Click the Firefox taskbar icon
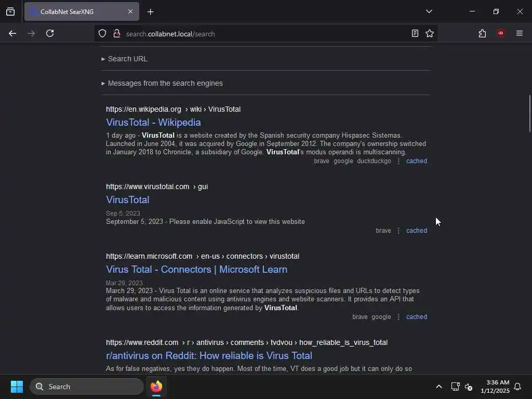 click(156, 387)
